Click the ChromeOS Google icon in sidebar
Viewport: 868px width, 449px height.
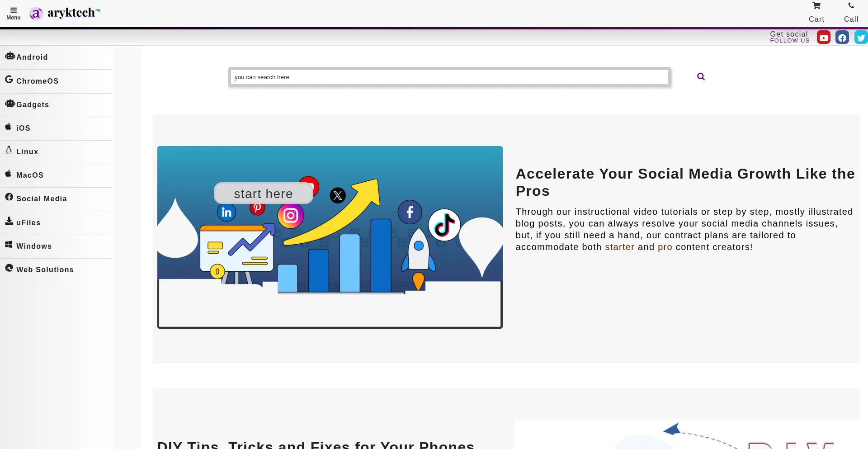click(9, 80)
